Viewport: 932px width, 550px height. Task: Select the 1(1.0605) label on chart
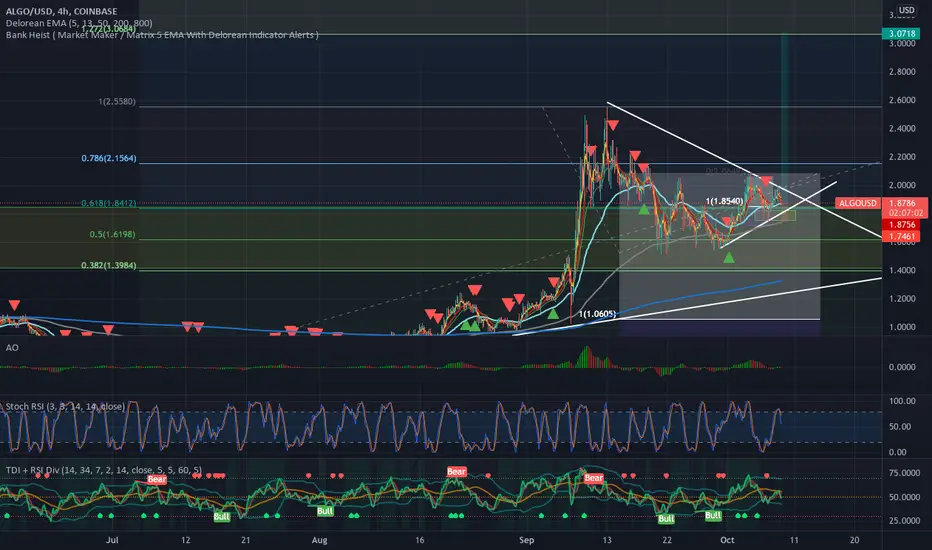point(597,314)
